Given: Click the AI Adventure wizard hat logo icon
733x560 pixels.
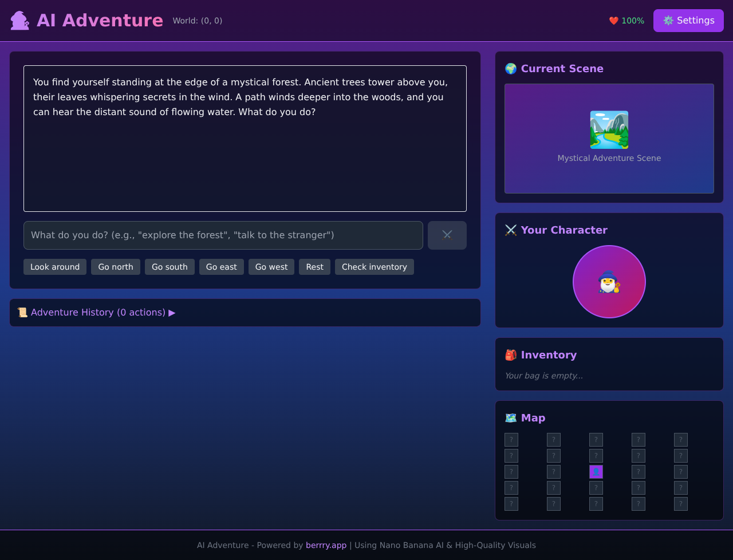Looking at the screenshot, I should tap(19, 20).
